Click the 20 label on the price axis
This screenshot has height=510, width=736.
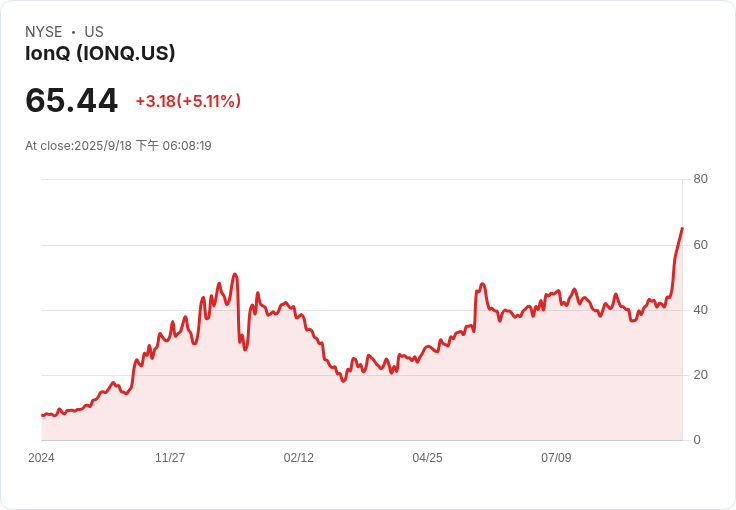(701, 375)
